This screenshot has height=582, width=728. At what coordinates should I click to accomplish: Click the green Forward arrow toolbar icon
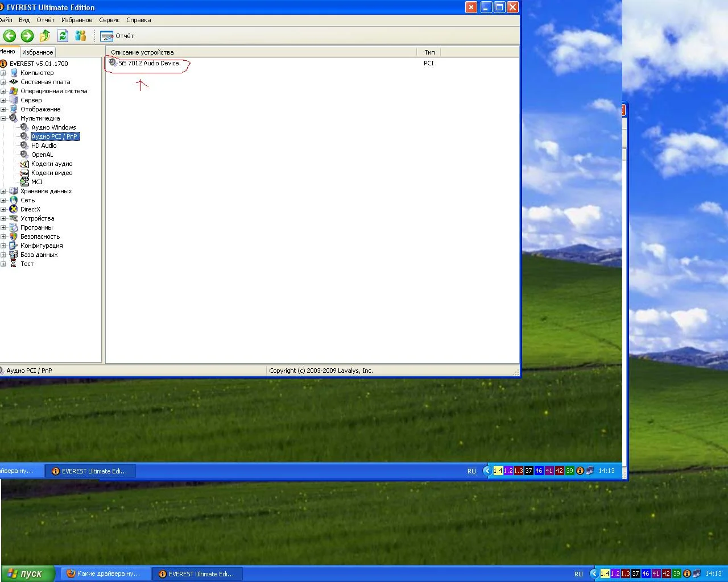coord(27,36)
